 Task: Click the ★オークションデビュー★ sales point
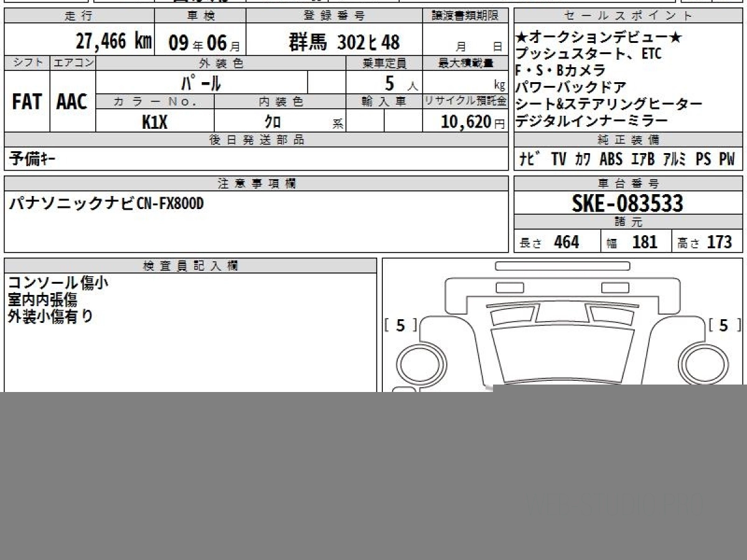[598, 38]
